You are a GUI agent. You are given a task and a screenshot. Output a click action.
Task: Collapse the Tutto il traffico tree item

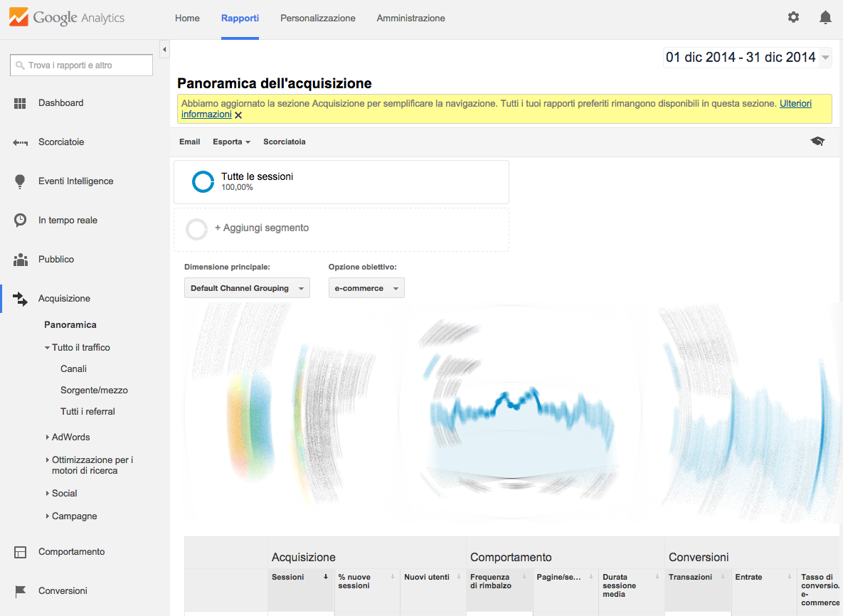click(x=46, y=347)
